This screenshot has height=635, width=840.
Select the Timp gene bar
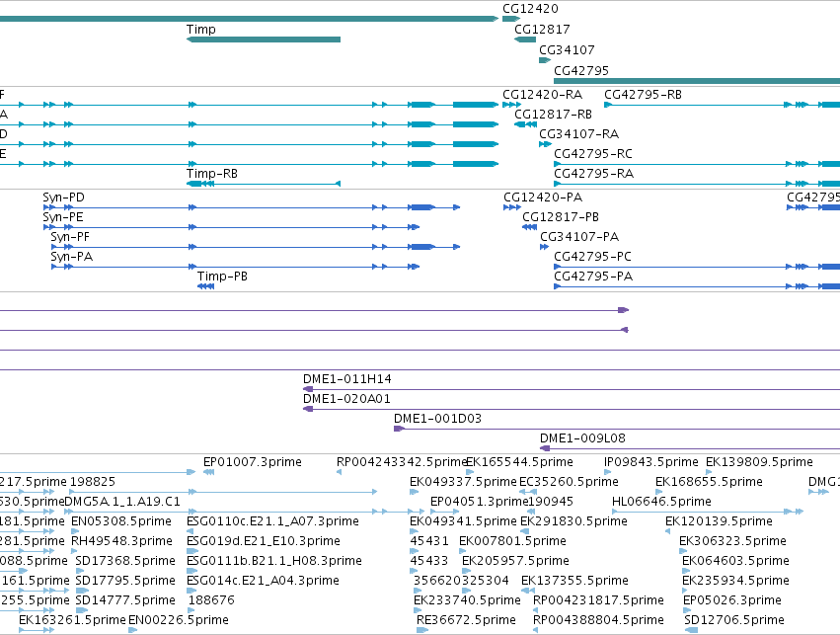[x=263, y=40]
